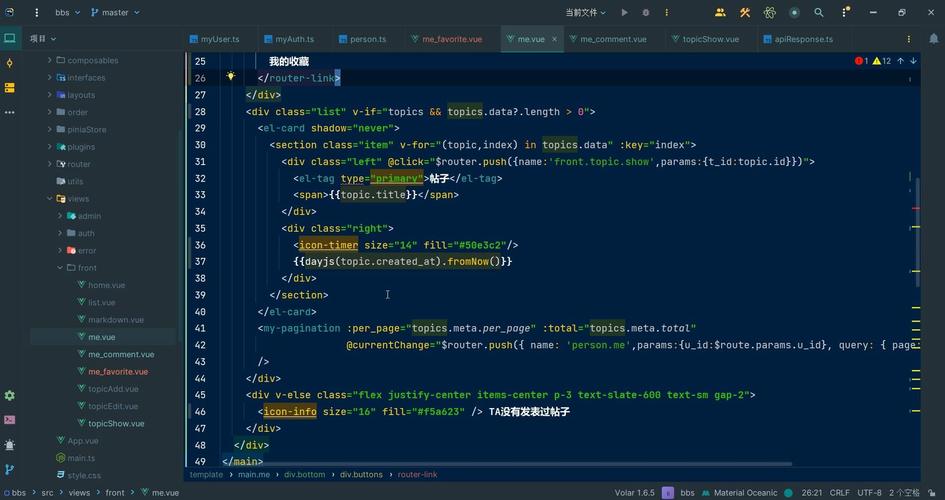Expand the admin folder
Screen dimensions: 945x500
pos(60,216)
